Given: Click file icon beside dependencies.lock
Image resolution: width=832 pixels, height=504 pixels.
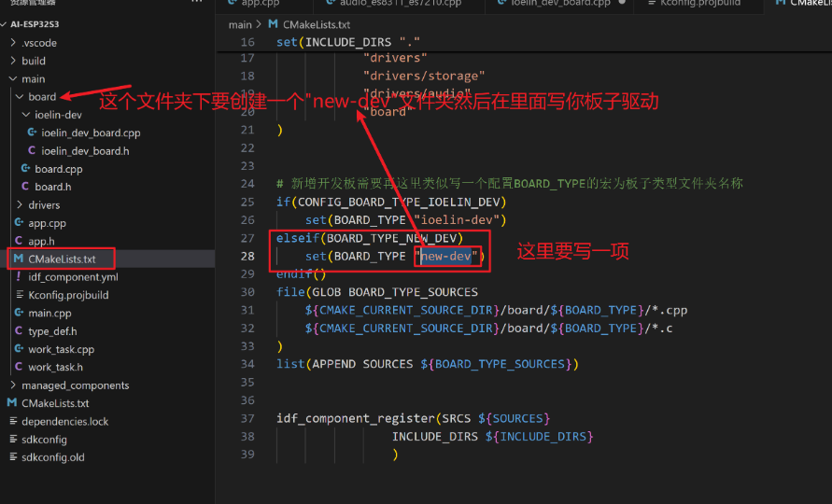Looking at the screenshot, I should [x=13, y=421].
